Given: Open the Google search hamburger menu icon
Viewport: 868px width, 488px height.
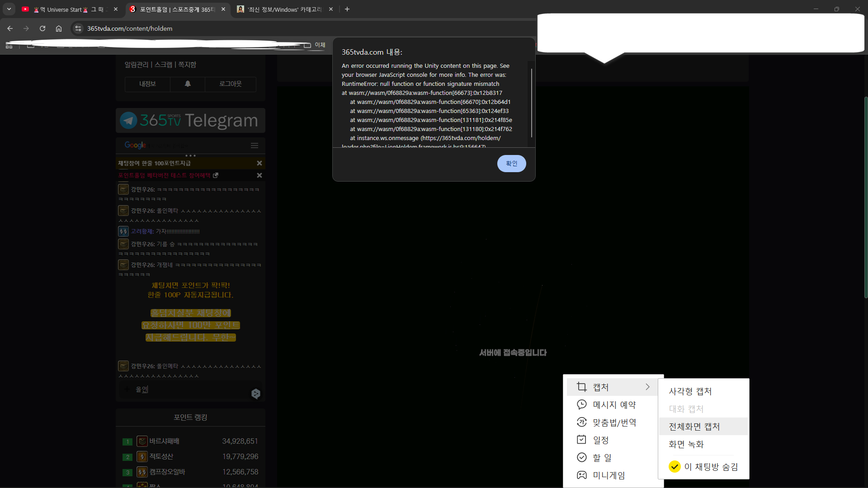Looking at the screenshot, I should (255, 145).
